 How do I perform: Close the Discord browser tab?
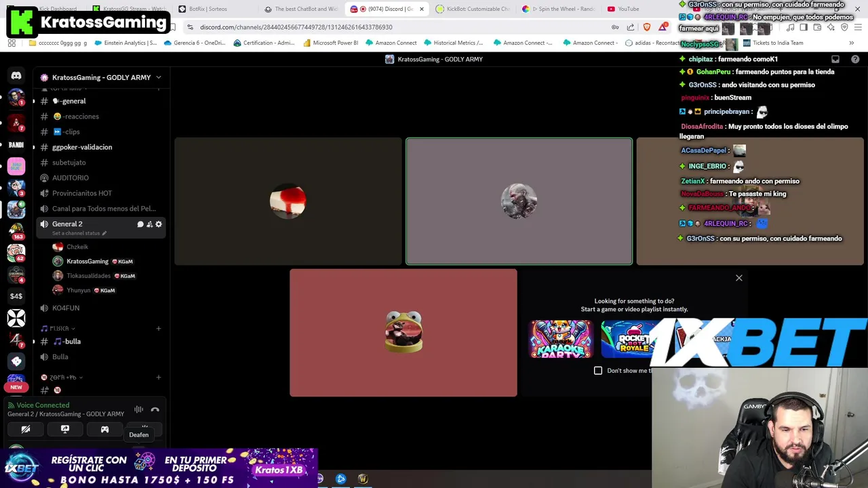(x=422, y=9)
